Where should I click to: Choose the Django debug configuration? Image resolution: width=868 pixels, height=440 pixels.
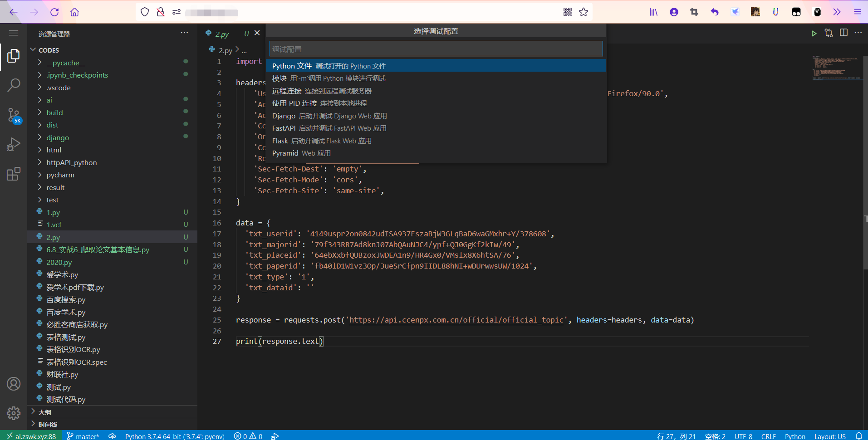[436, 116]
